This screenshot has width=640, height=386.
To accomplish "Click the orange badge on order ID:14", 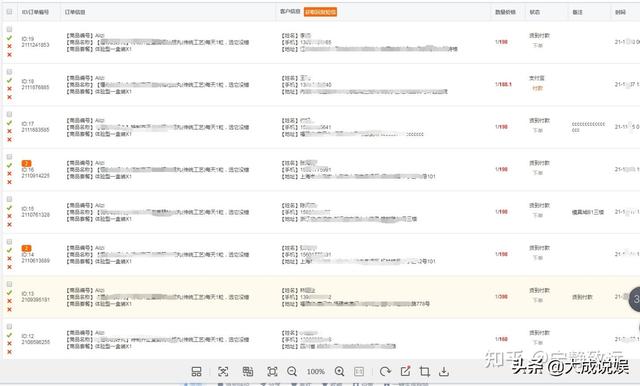I will 27,248.
